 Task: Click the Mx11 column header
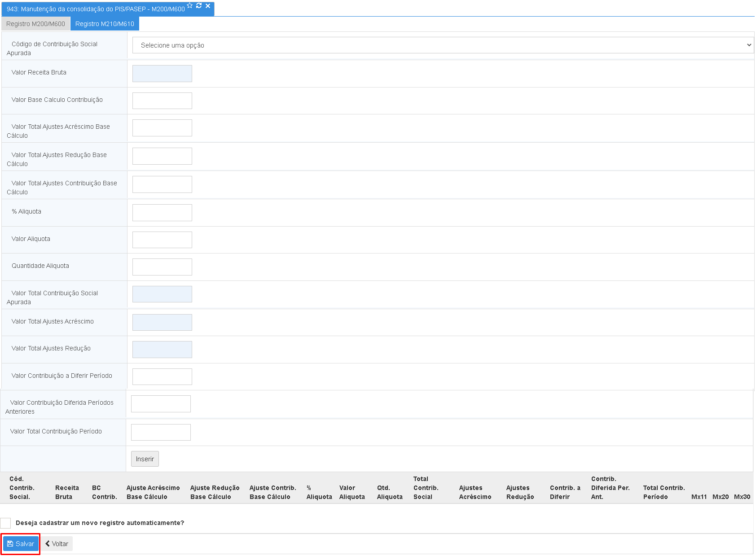click(x=699, y=497)
